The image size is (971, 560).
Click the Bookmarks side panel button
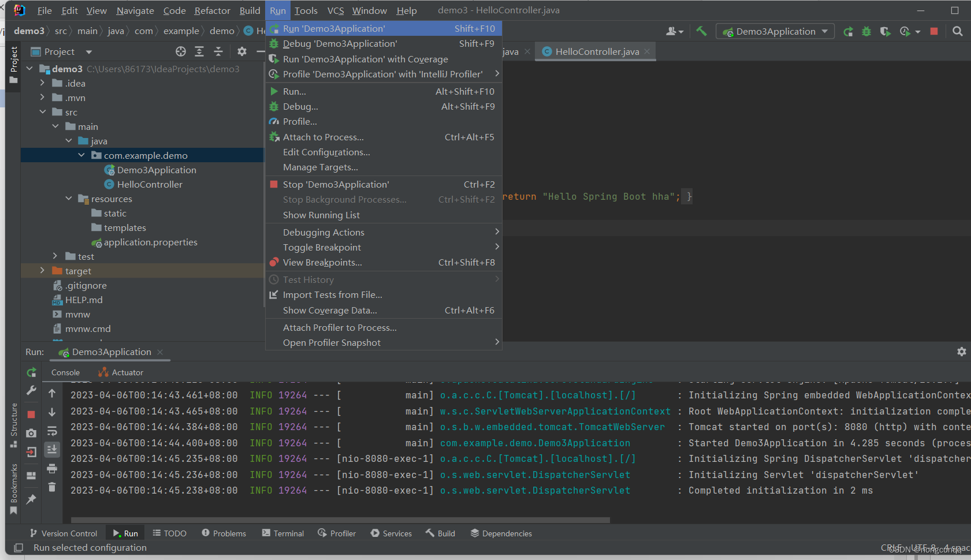tap(13, 489)
